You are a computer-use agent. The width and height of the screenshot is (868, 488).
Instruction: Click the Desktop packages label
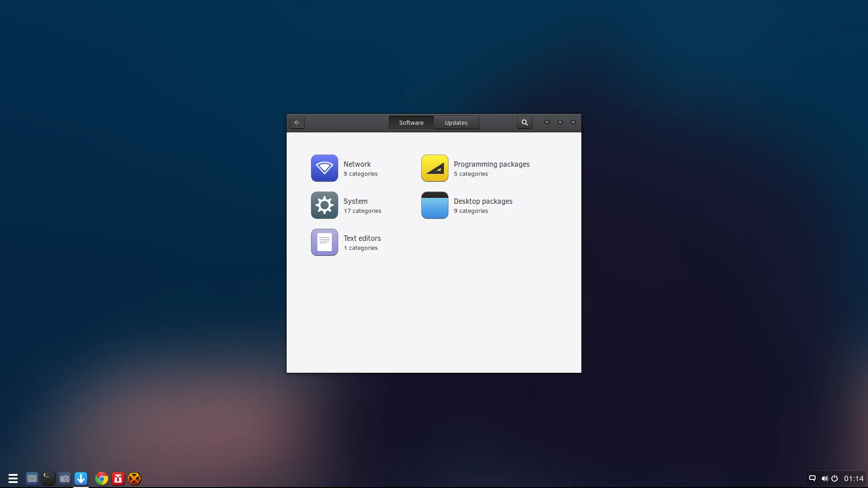point(483,202)
